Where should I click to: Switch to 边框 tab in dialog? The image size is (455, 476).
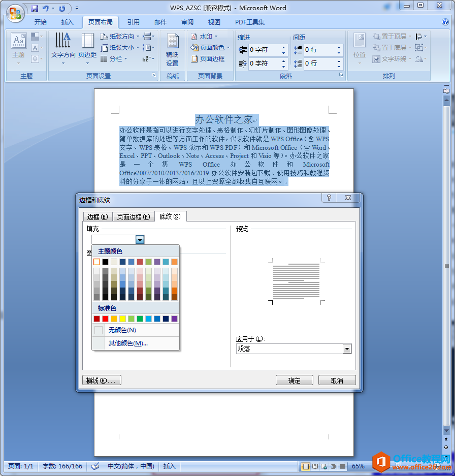(97, 217)
